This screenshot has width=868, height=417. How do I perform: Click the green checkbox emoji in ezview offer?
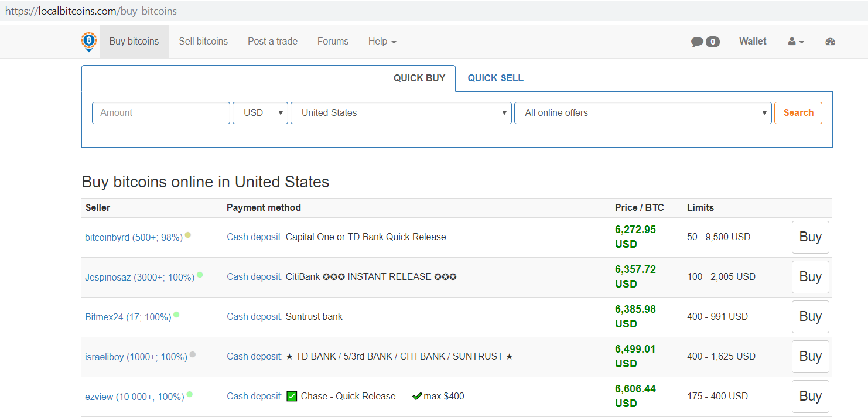pos(292,396)
